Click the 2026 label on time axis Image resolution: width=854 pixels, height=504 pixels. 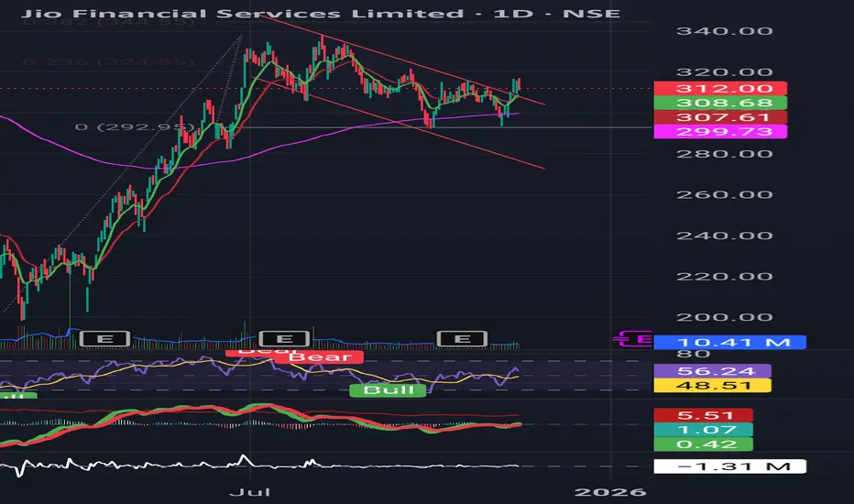click(x=610, y=493)
